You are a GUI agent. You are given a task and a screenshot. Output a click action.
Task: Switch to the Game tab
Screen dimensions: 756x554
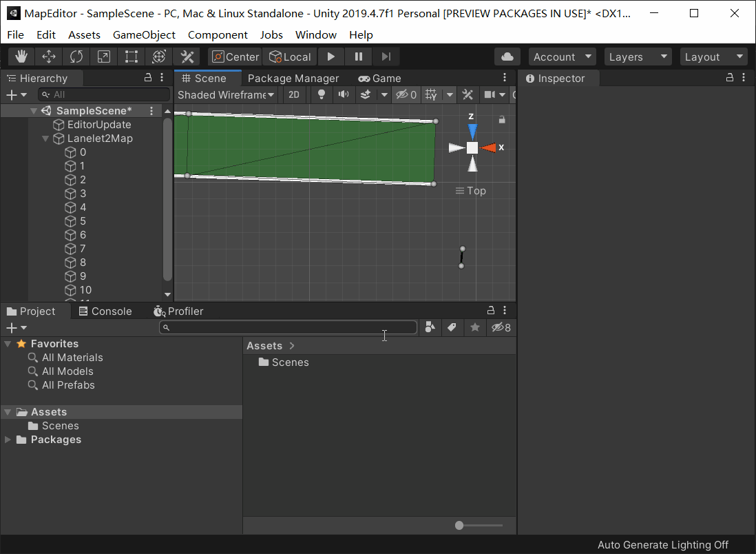click(379, 78)
